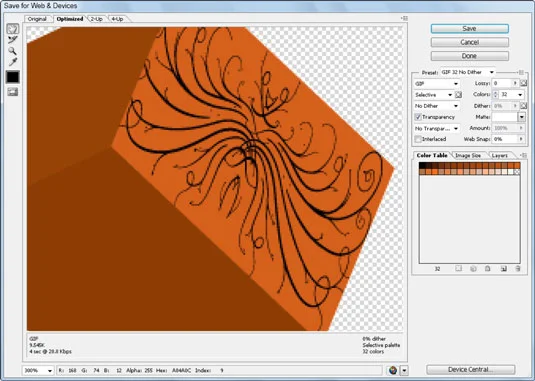Switch to the 4-Up tab

[x=117, y=19]
